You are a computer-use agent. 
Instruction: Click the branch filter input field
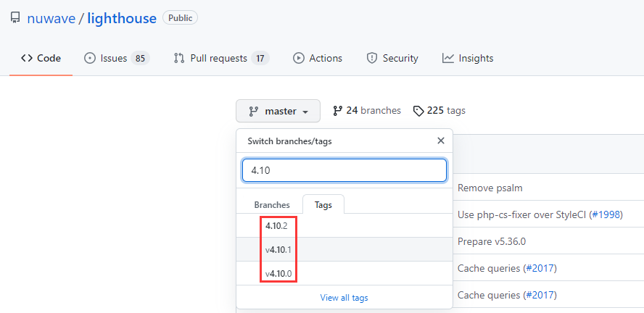(x=344, y=170)
